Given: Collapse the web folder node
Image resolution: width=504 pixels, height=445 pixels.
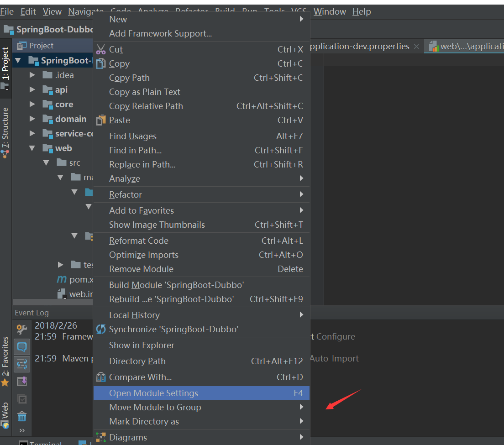Looking at the screenshot, I should point(32,148).
